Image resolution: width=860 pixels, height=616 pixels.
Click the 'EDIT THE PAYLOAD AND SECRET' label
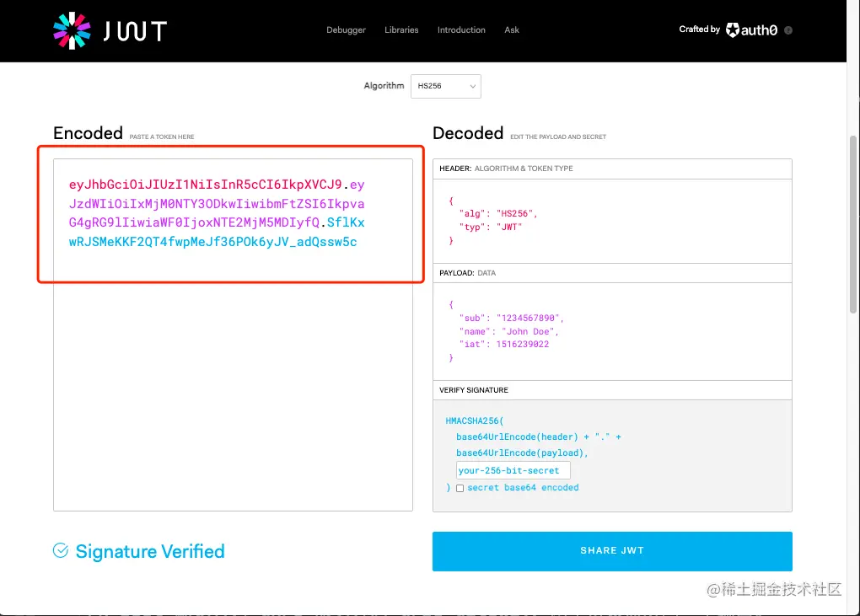558,136
